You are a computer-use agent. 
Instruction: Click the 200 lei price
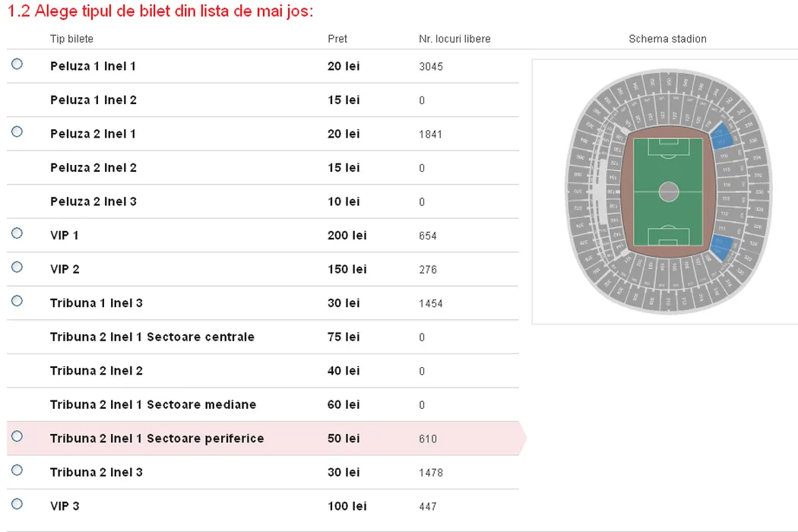[x=347, y=236]
